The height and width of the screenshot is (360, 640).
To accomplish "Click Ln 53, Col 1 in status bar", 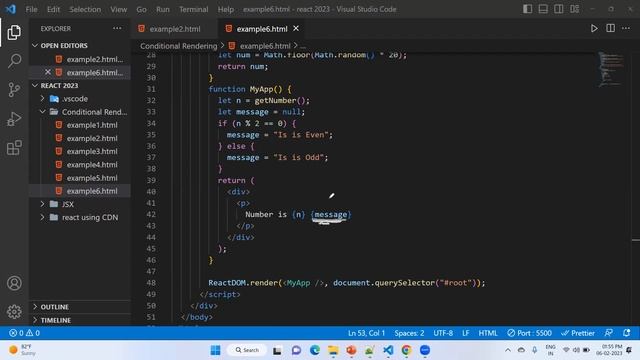I will tap(366, 333).
